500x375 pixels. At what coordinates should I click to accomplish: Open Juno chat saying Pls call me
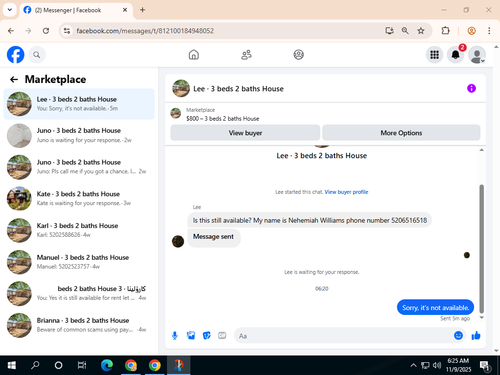pyautogui.click(x=79, y=167)
